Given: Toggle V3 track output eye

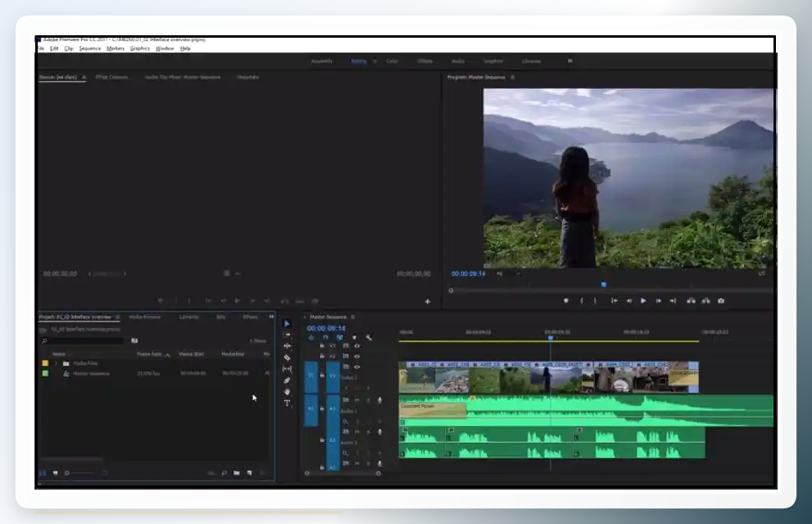Looking at the screenshot, I should click(x=356, y=346).
